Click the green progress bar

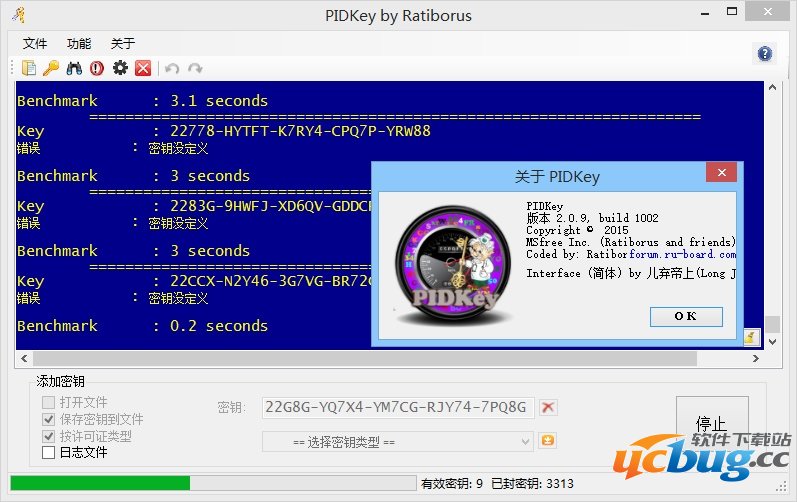point(100,483)
